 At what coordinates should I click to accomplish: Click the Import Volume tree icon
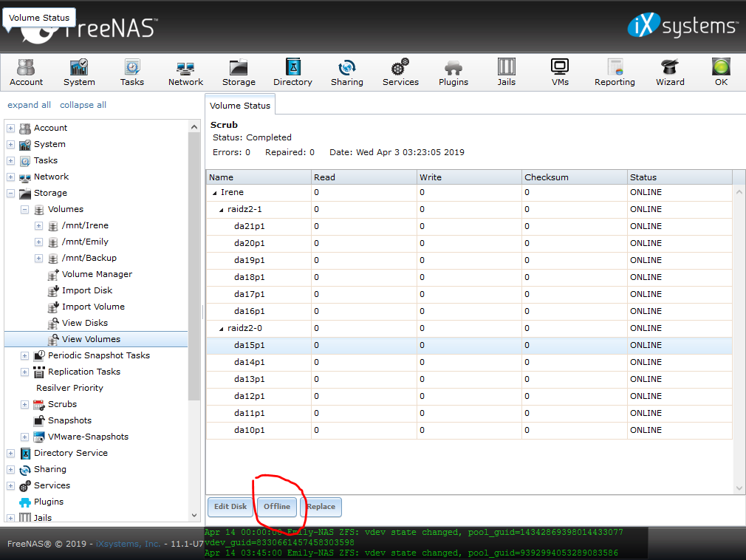(x=53, y=307)
